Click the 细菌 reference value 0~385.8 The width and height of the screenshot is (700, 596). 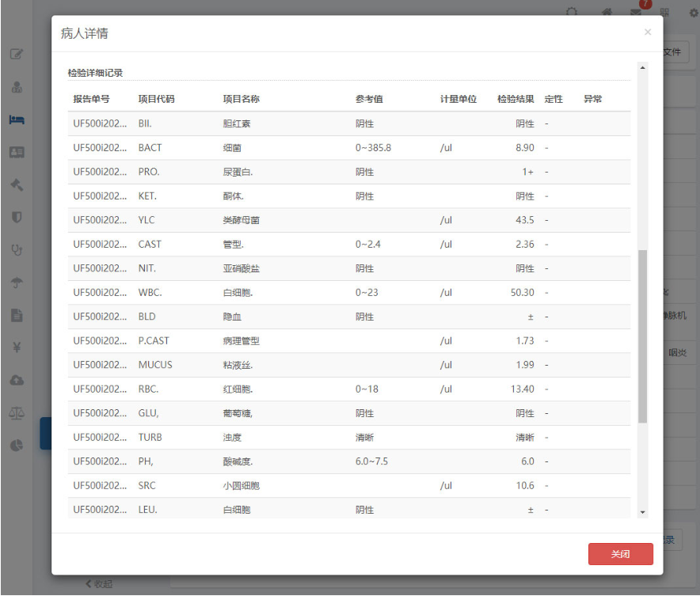coord(373,148)
